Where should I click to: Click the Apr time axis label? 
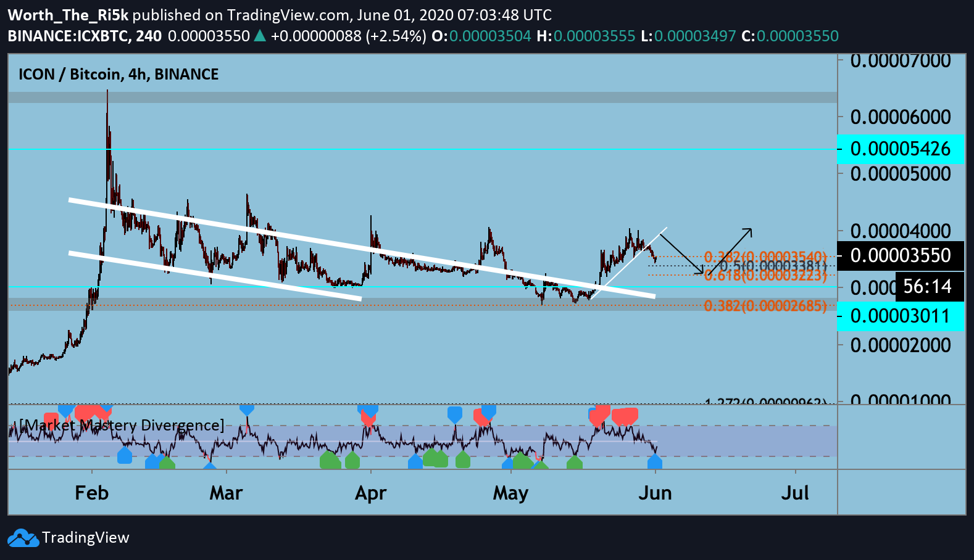370,493
